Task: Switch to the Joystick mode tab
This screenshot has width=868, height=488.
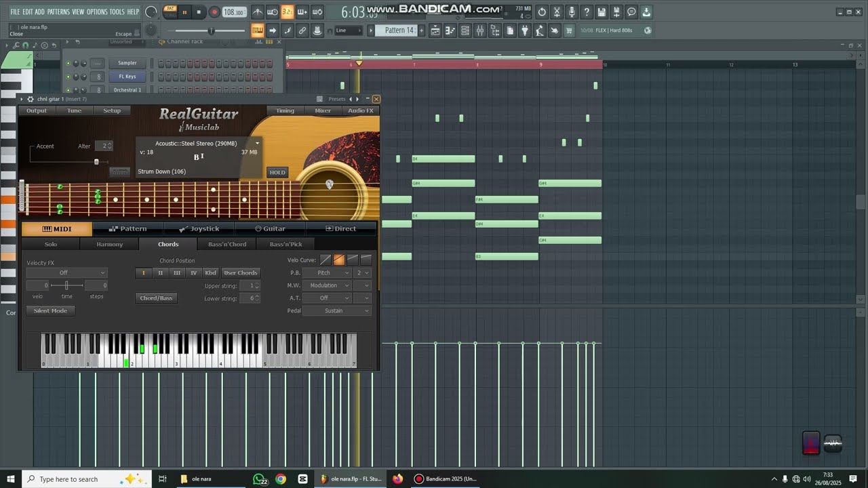Action: coord(199,228)
